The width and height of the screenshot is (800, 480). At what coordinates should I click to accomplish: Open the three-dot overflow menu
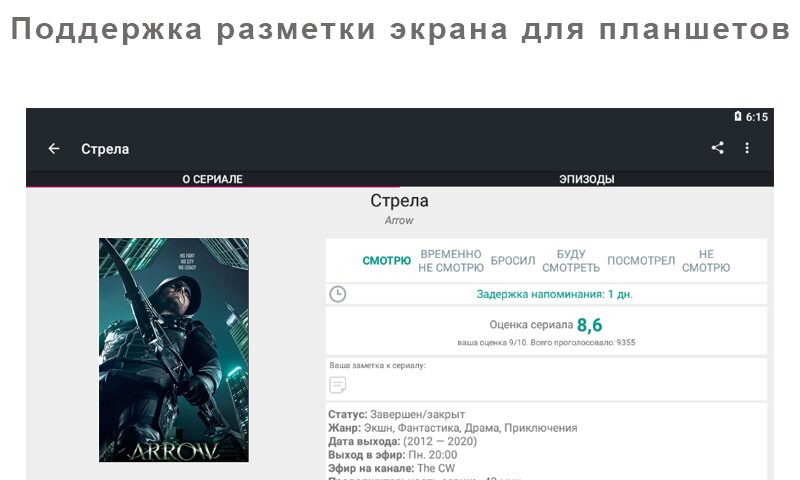747,148
